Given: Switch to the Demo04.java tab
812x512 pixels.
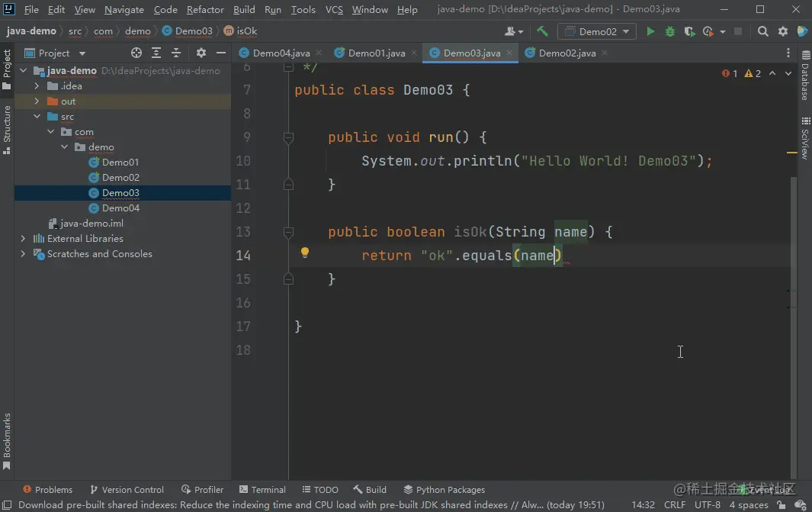Looking at the screenshot, I should click(281, 53).
